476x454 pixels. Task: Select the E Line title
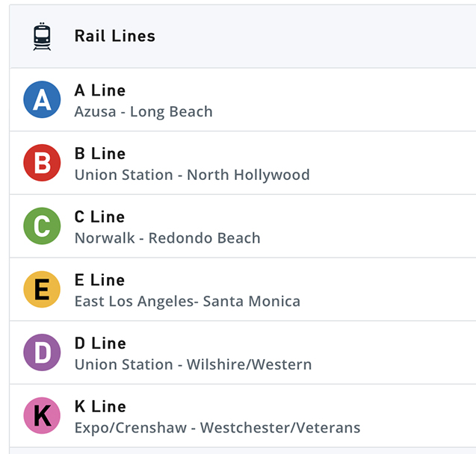click(100, 280)
